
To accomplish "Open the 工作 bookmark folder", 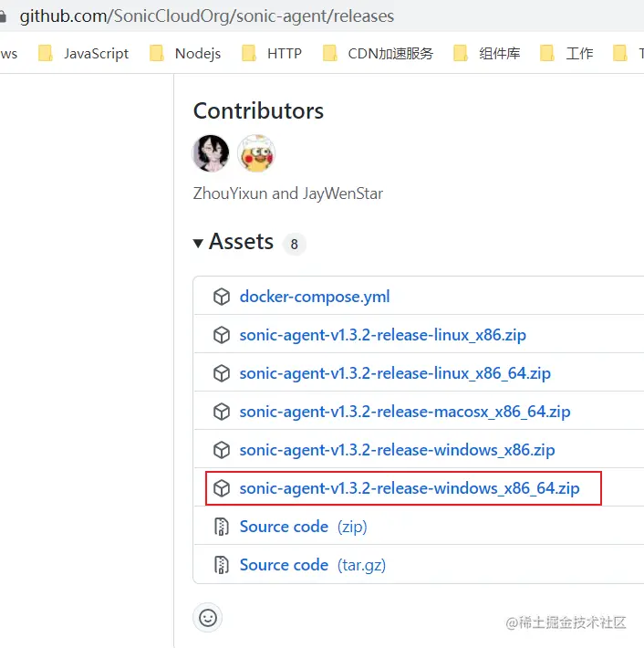I will coord(566,53).
